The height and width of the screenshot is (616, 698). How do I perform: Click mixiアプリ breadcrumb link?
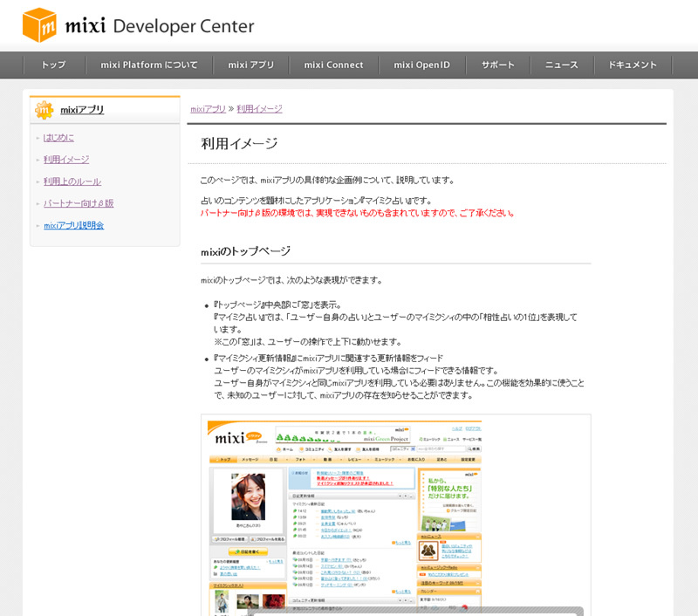[208, 109]
